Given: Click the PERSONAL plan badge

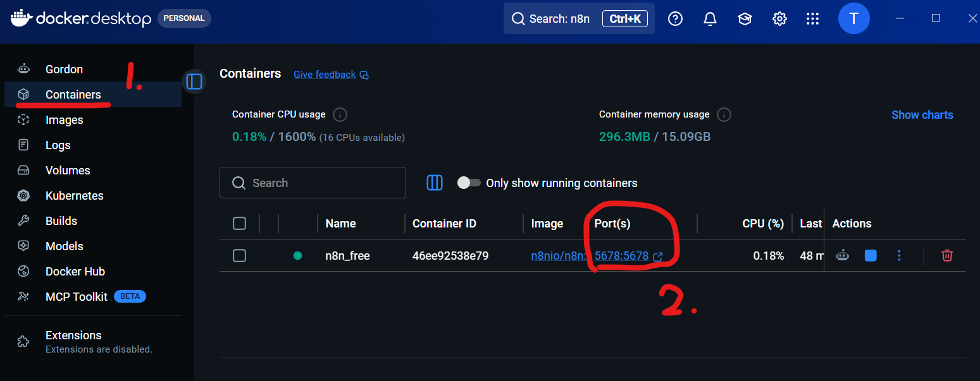Looking at the screenshot, I should point(184,18).
